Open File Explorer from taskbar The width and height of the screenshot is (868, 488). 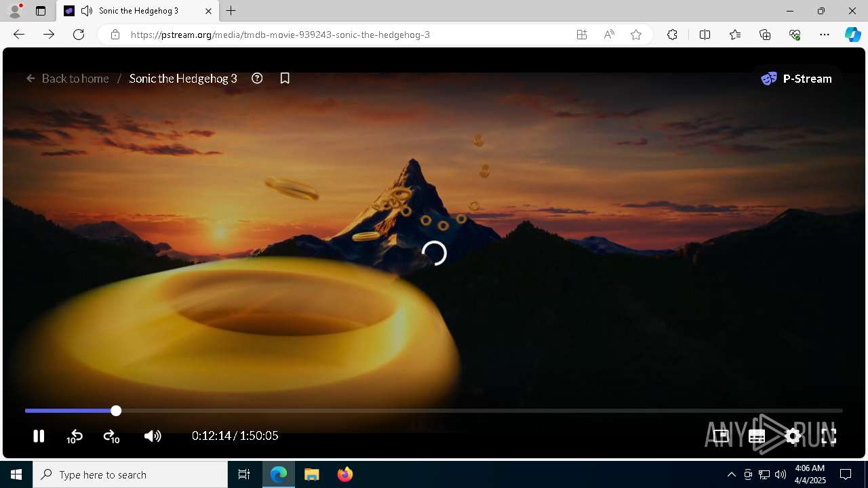312,474
